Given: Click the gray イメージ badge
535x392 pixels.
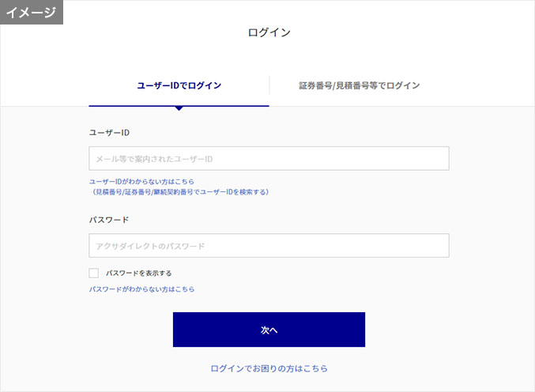Looking at the screenshot, I should pos(32,13).
